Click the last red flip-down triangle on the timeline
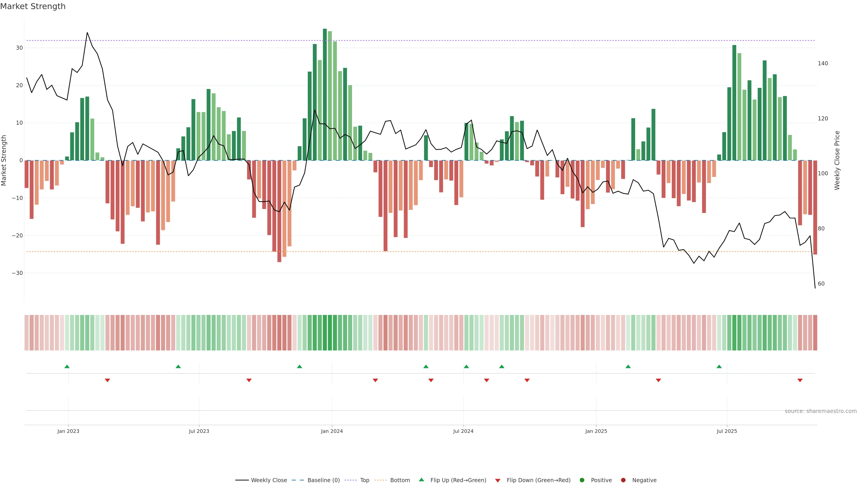Image resolution: width=868 pixels, height=488 pixels. [x=800, y=380]
